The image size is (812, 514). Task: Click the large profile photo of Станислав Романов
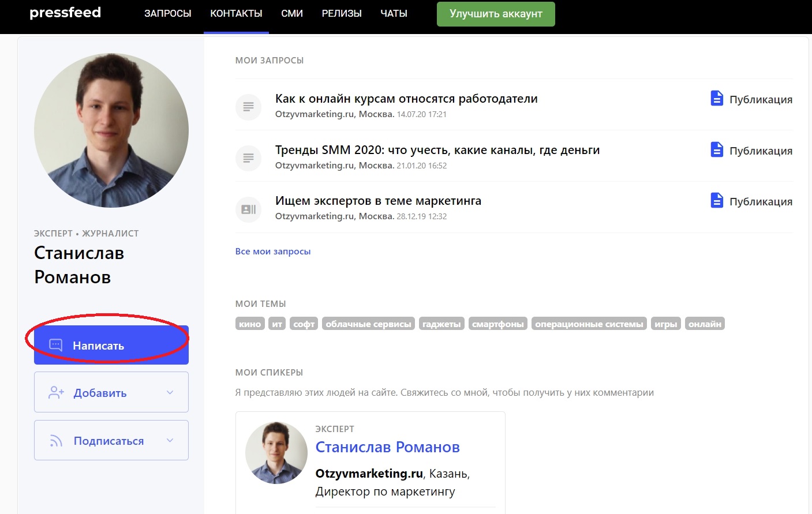pos(111,130)
